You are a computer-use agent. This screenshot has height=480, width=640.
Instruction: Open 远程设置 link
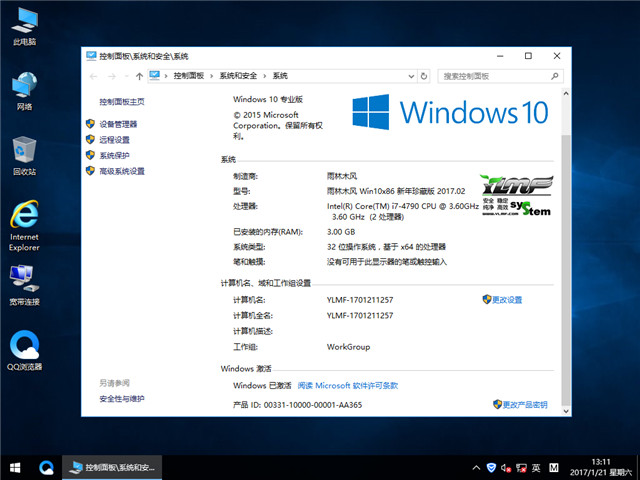(114, 140)
